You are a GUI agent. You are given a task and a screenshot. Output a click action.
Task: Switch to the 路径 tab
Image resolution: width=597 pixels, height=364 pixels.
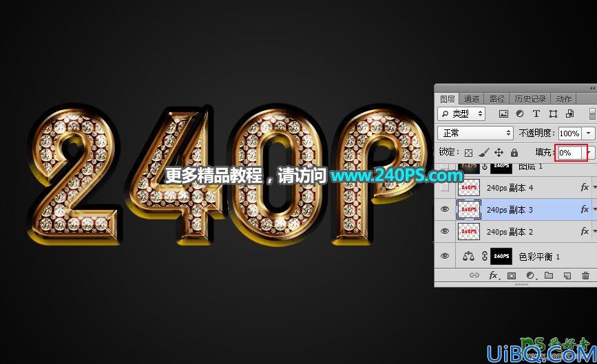click(x=497, y=99)
